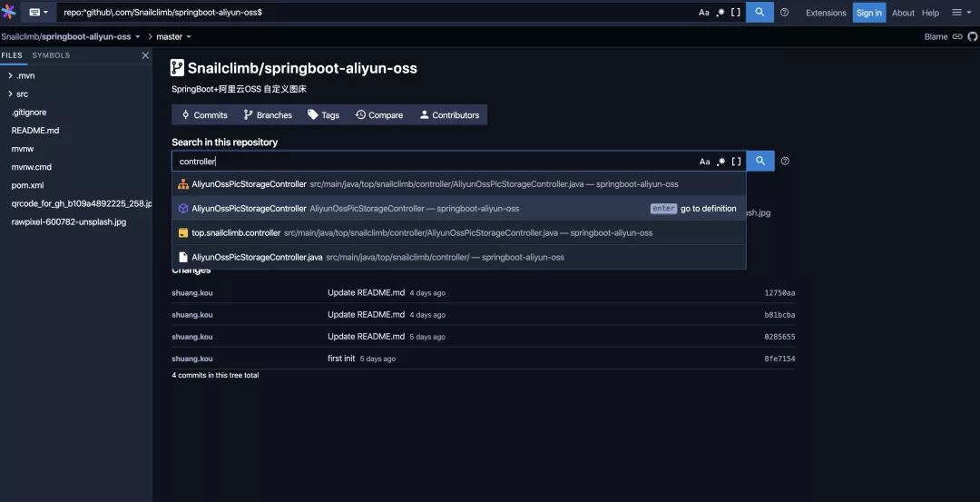Click the Sourcegraph logo icon
The height and width of the screenshot is (502, 980).
tap(9, 12)
